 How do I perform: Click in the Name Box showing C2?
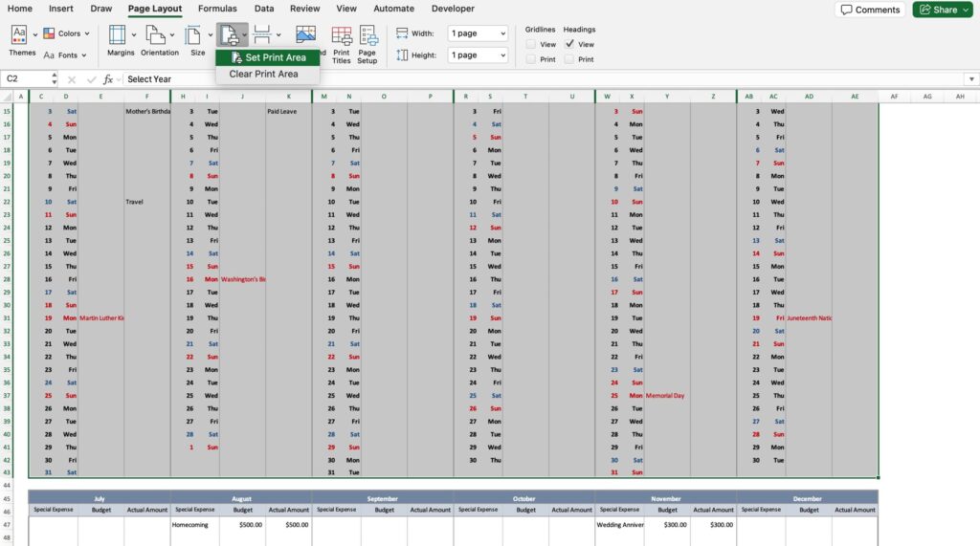pos(29,79)
